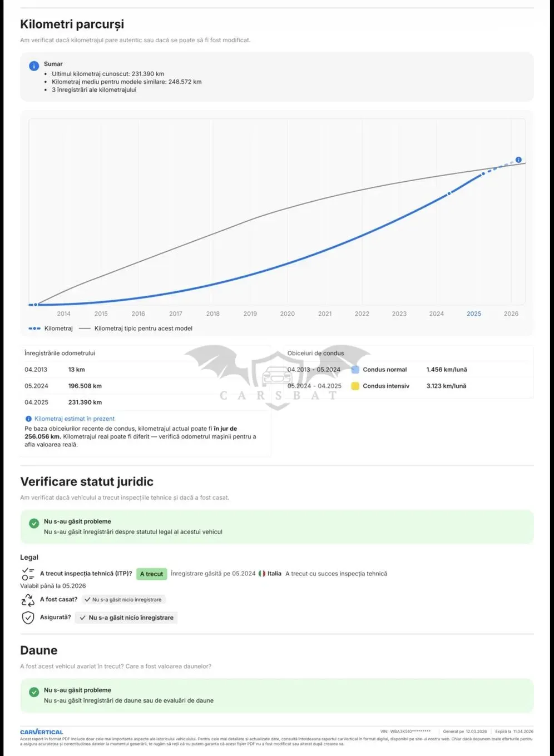Click the 'A trecut' green badge

pyautogui.click(x=151, y=574)
